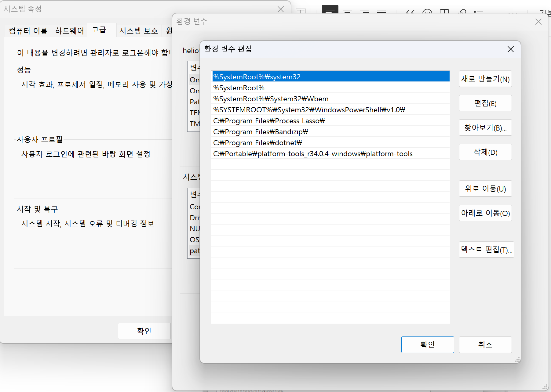The image size is (551, 392).
Task: Switch to the 하드웨어 tab
Action: pyautogui.click(x=69, y=31)
